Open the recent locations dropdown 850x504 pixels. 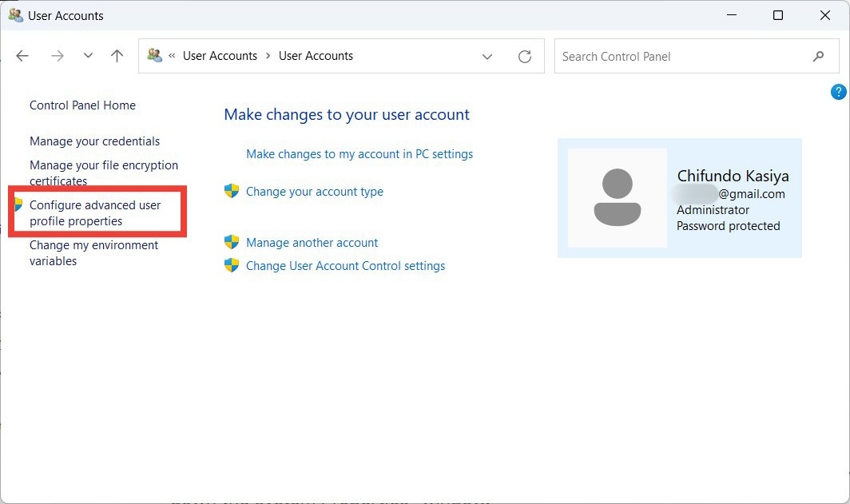(x=88, y=56)
